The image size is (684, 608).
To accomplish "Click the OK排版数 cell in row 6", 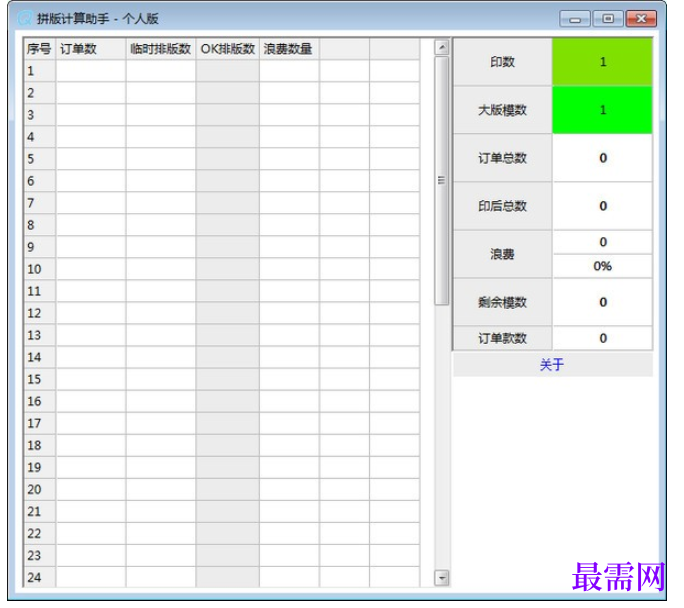I will point(230,183).
